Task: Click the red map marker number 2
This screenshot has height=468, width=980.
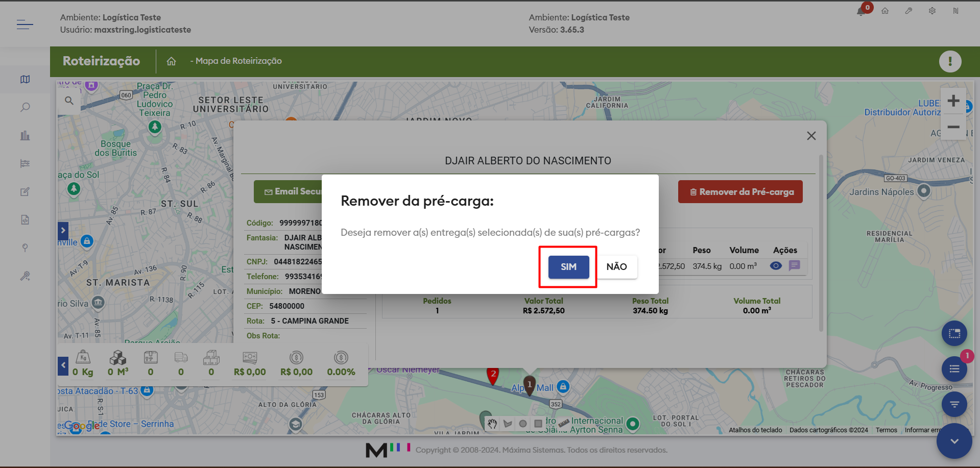Action: (493, 377)
